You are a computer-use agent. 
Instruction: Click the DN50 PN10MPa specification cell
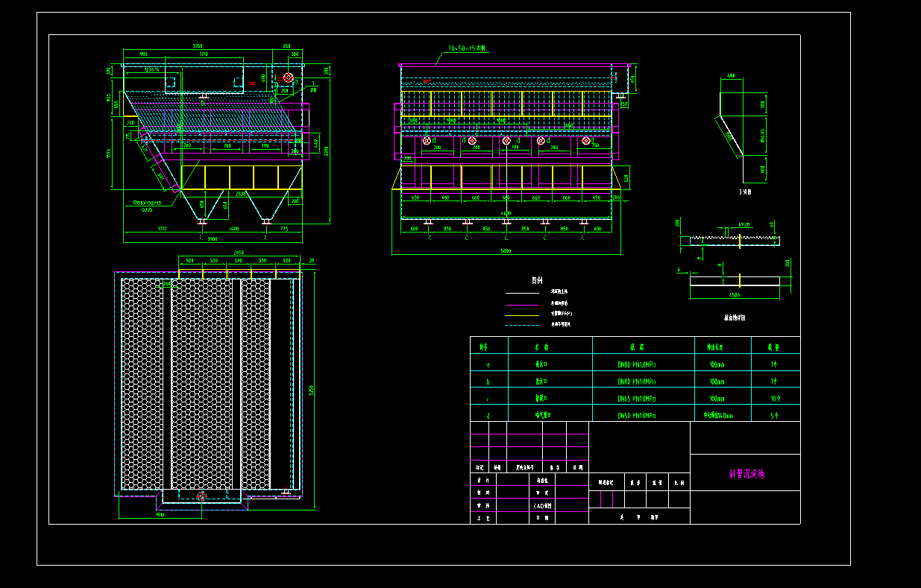(638, 416)
